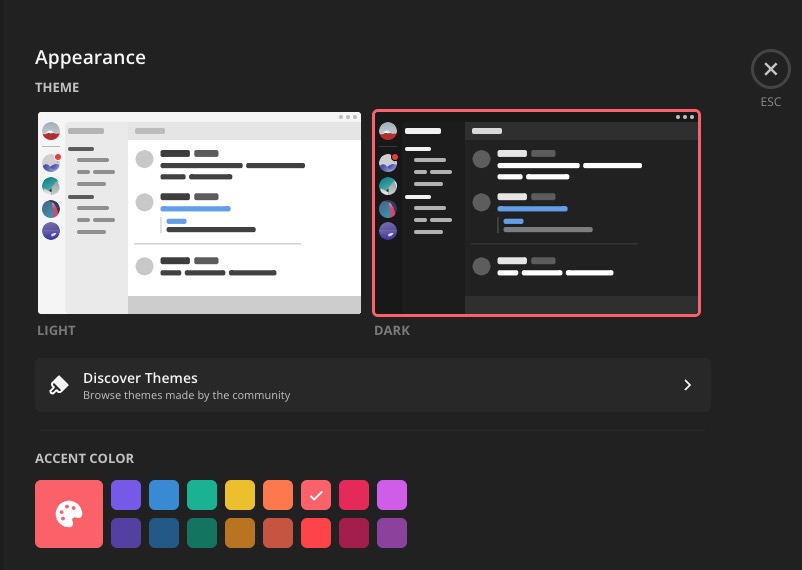This screenshot has height=570, width=802.
Task: Select the crimson pink accent color swatch
Action: tap(354, 495)
